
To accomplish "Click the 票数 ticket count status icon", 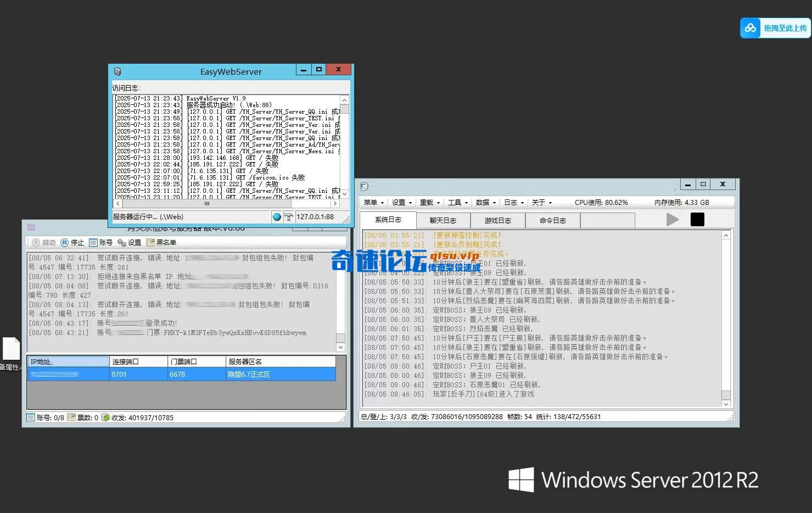I will [x=71, y=417].
